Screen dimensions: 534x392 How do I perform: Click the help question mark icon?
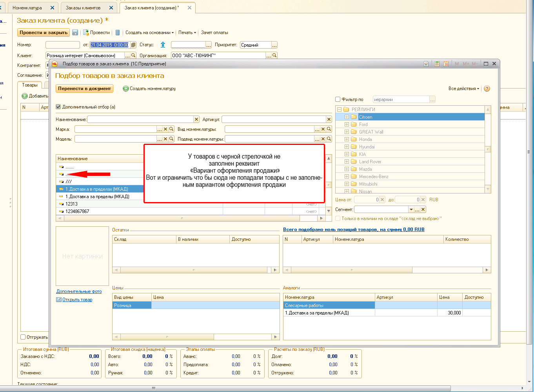(487, 89)
